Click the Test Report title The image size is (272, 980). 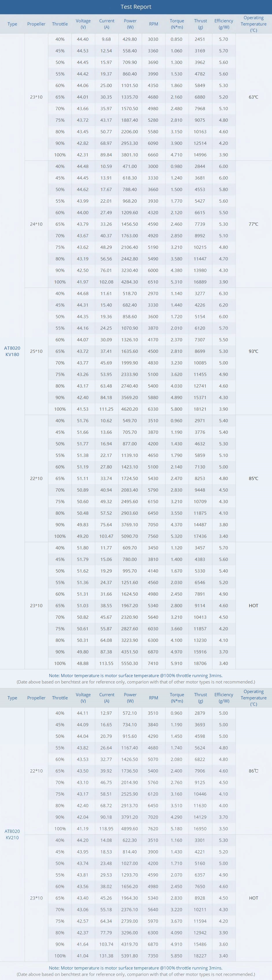[x=136, y=7]
